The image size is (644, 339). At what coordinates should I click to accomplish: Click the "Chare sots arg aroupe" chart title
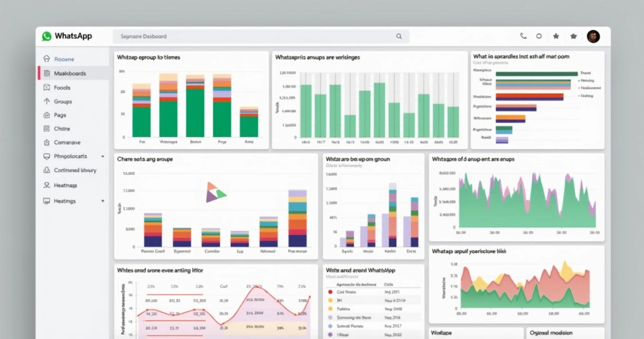(x=145, y=159)
